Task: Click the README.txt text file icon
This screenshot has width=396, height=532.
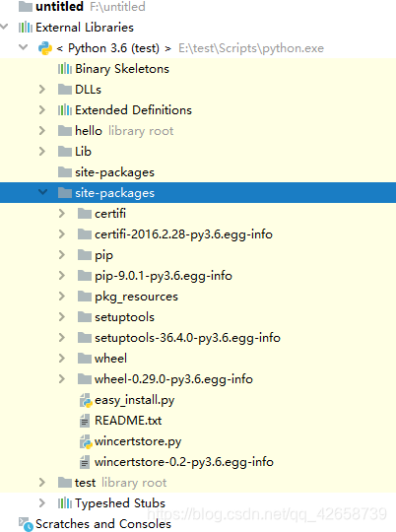Action: pyautogui.click(x=85, y=421)
